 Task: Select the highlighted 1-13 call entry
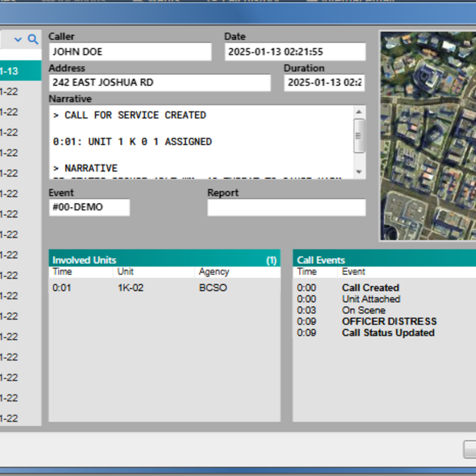[20, 71]
